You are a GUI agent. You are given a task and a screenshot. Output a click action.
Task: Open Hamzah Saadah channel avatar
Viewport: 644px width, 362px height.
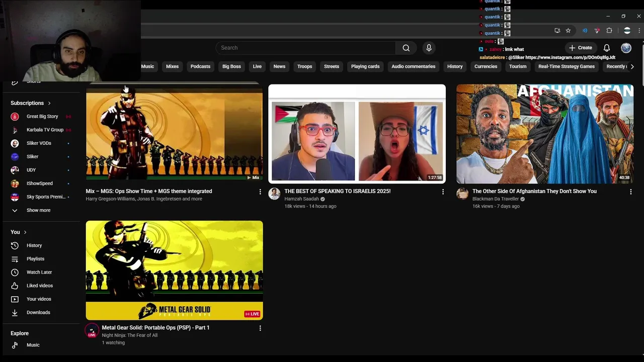click(x=274, y=194)
